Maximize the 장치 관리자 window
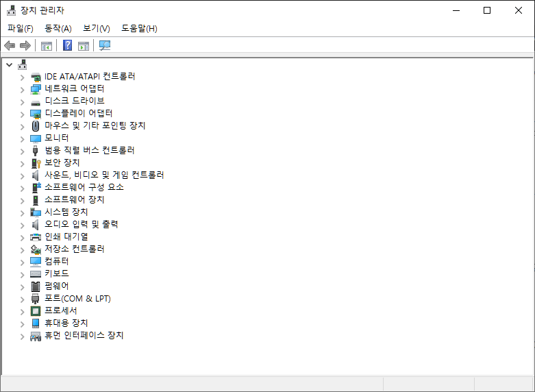 (487, 10)
